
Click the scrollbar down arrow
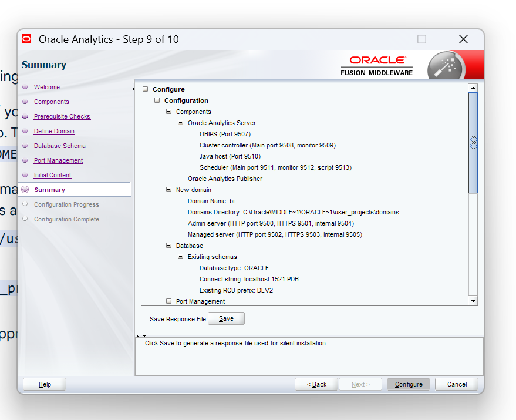[x=473, y=300]
